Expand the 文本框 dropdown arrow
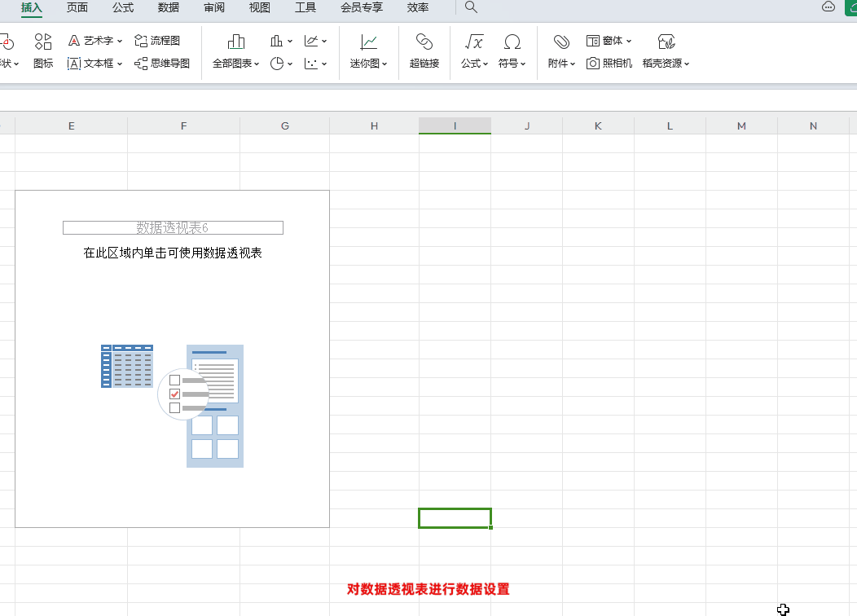The height and width of the screenshot is (616, 857). (x=120, y=64)
